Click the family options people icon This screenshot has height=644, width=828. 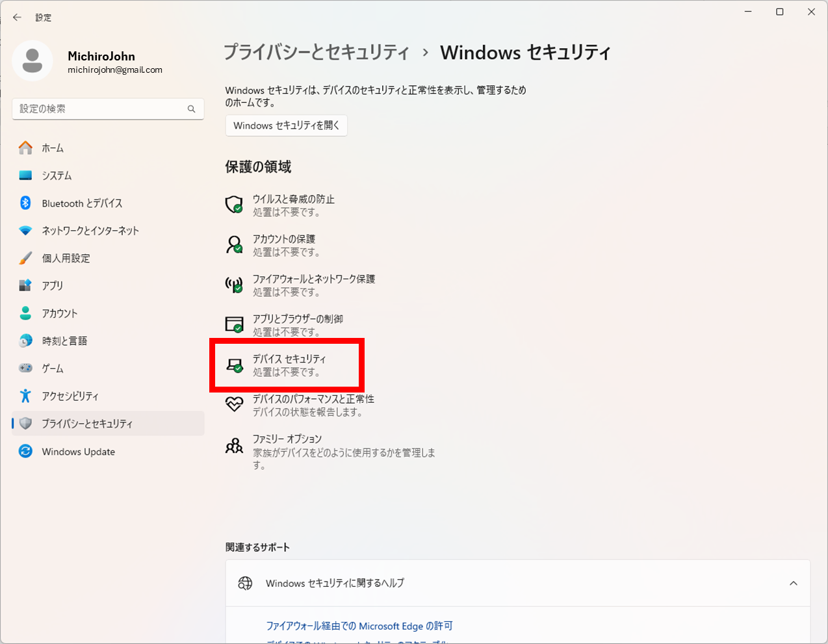[x=234, y=445]
